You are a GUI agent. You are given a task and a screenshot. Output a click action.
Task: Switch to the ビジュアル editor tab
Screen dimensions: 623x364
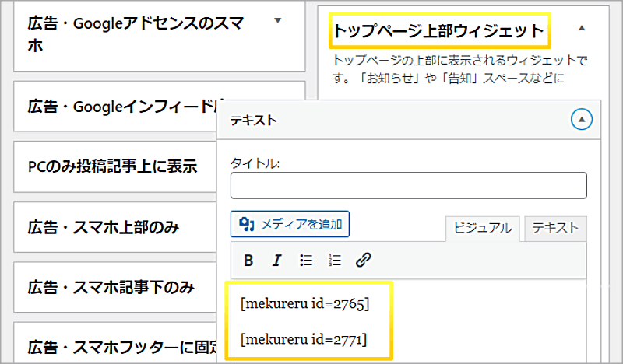point(482,228)
